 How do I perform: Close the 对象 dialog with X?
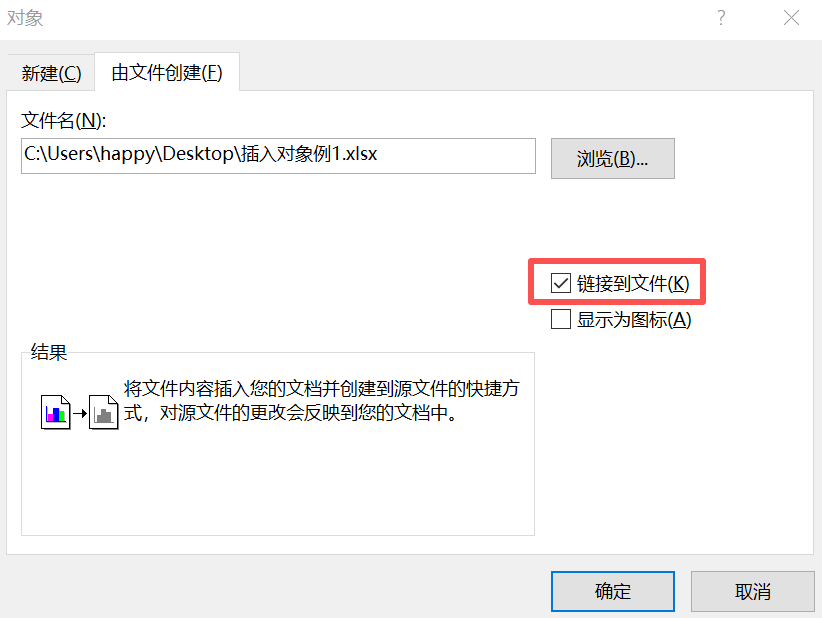tap(791, 18)
